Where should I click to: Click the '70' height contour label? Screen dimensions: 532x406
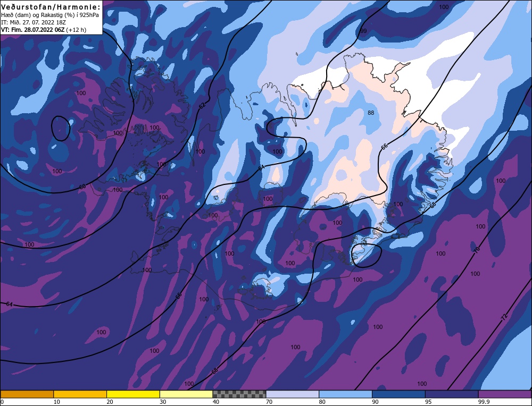pyautogui.click(x=477, y=250)
